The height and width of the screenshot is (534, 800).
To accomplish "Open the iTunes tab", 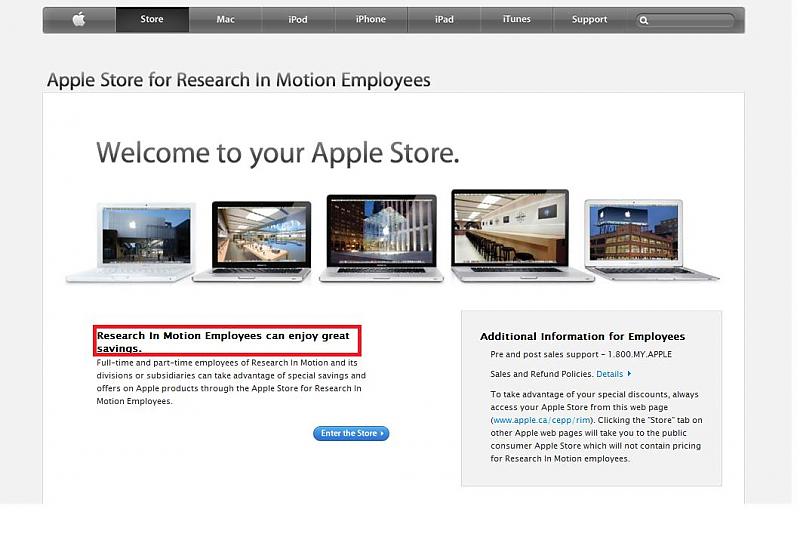I will 517,20.
